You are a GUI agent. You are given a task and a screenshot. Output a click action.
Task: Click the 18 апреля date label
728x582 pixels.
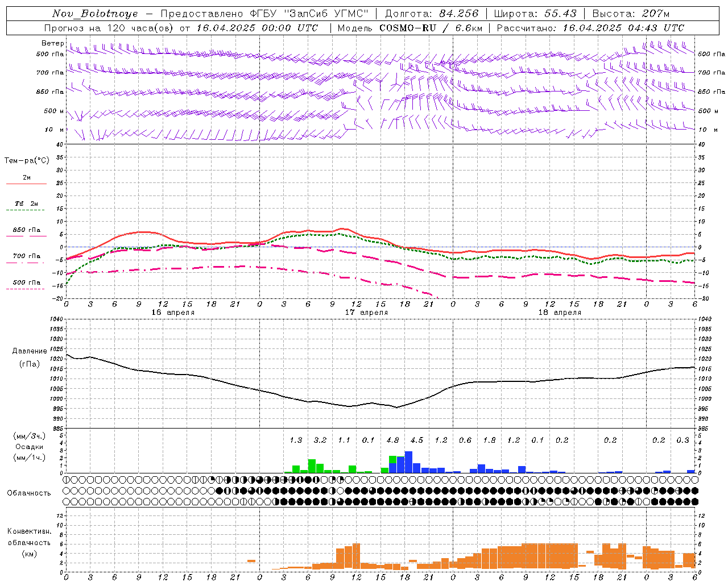point(560,313)
